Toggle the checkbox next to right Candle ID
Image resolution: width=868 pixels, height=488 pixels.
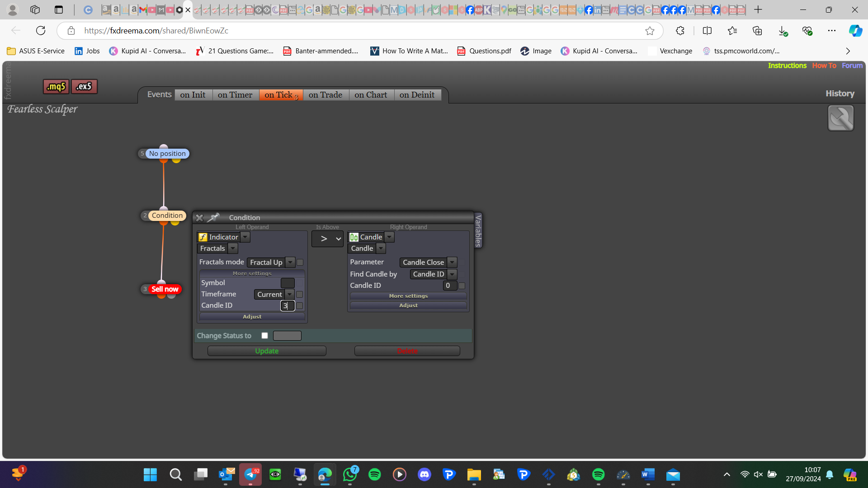pyautogui.click(x=462, y=286)
